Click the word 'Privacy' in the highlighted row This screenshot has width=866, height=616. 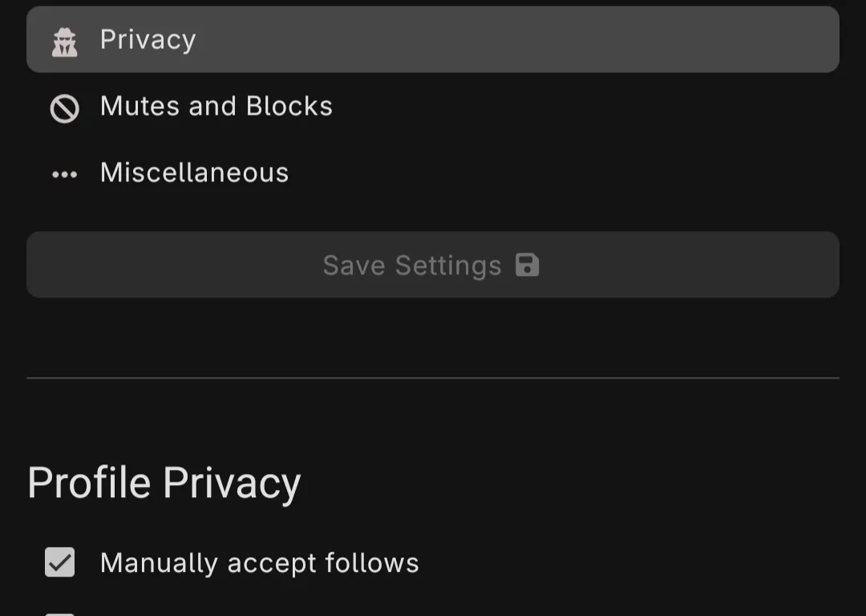(x=148, y=40)
